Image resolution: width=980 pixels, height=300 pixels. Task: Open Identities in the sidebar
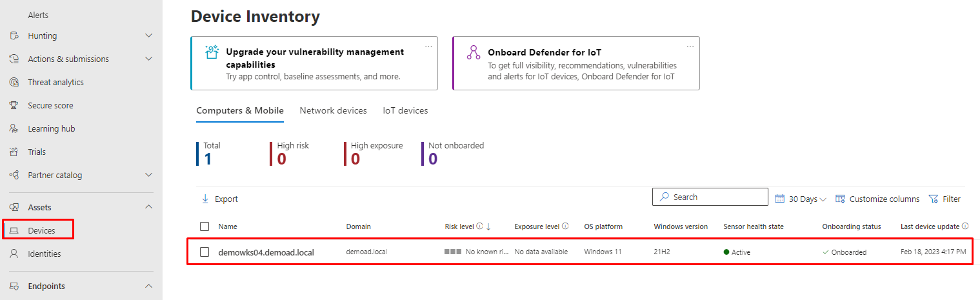pos(44,254)
